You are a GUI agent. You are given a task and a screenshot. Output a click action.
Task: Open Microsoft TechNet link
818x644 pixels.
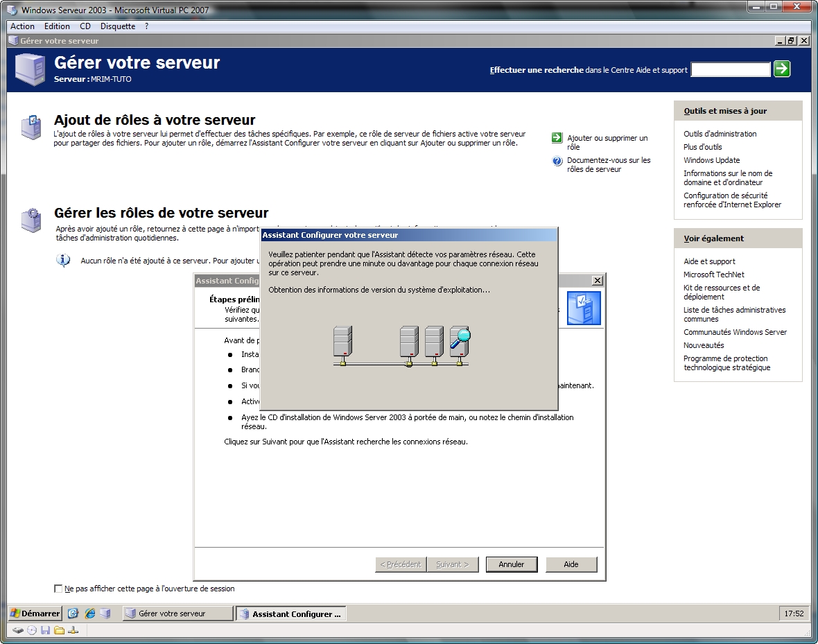tap(713, 274)
